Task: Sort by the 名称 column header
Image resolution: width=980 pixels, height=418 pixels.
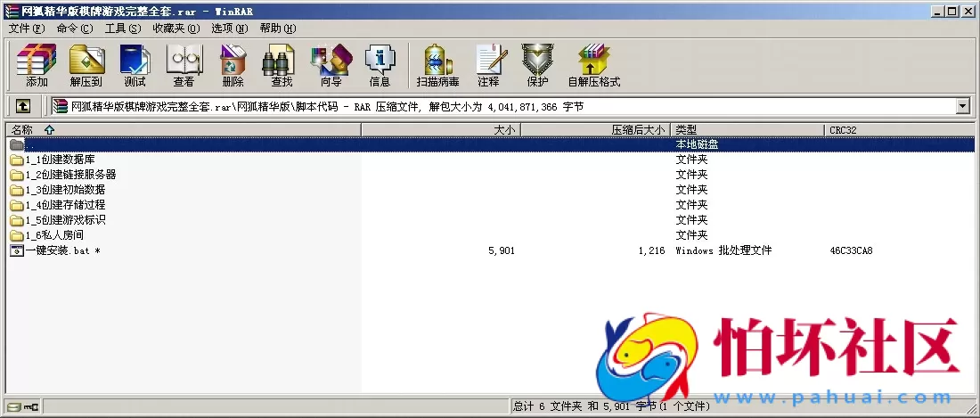Action: point(184,130)
